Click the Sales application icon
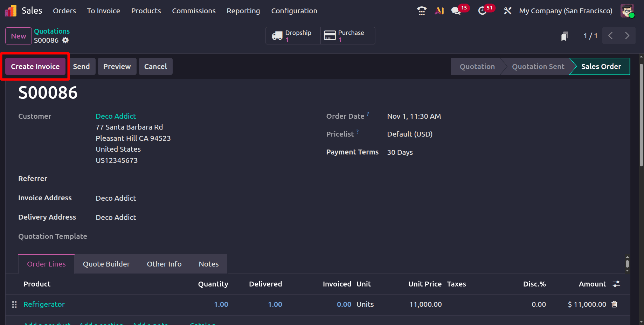The width and height of the screenshot is (644, 325). coord(11,11)
